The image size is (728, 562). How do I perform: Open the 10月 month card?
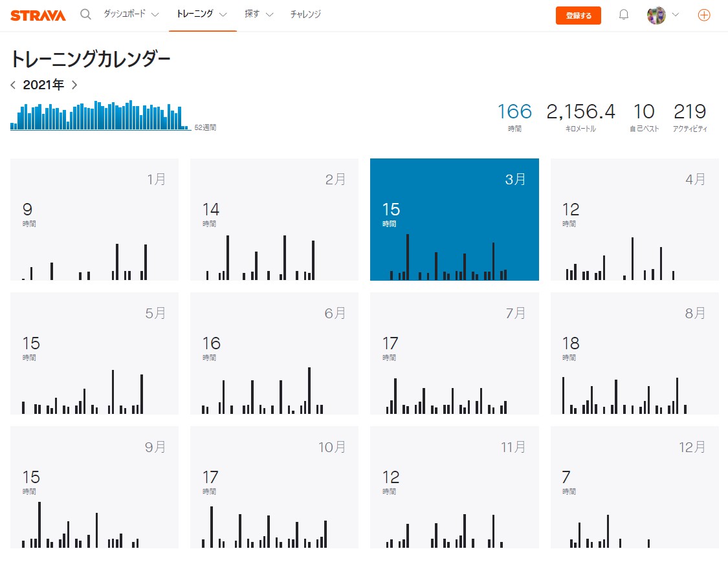[274, 487]
